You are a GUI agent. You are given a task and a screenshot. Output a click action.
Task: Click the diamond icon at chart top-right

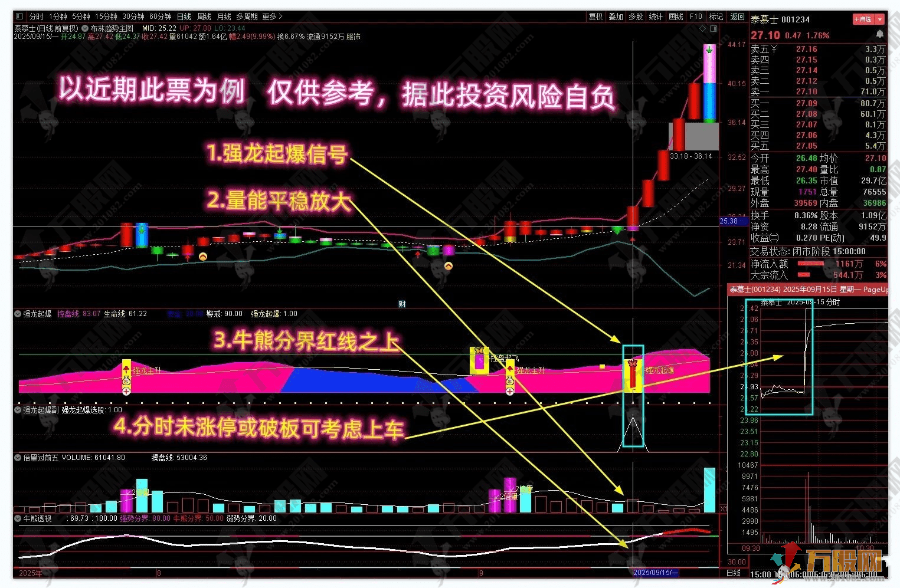(x=702, y=28)
